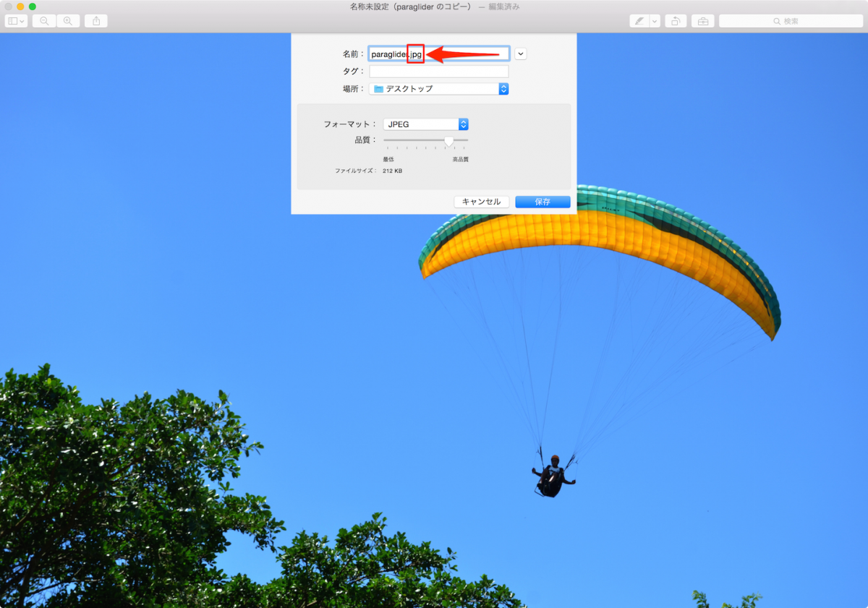Screen dimensions: 868x608
Task: Click the red close window button
Action: [9, 7]
